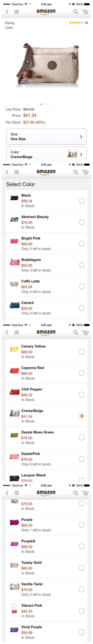Open the shopping cart on the Kipling product page

pos(85,12)
